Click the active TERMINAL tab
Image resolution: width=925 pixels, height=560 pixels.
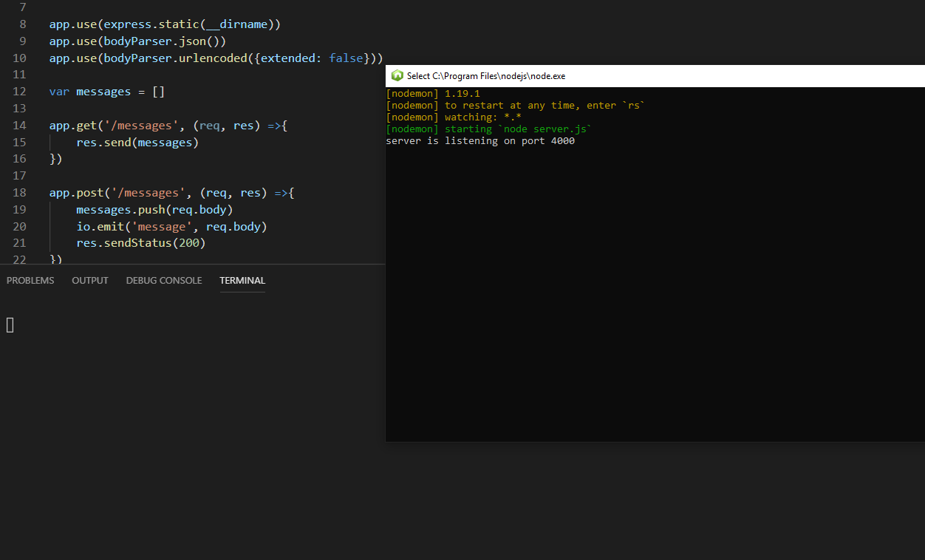[x=242, y=280]
